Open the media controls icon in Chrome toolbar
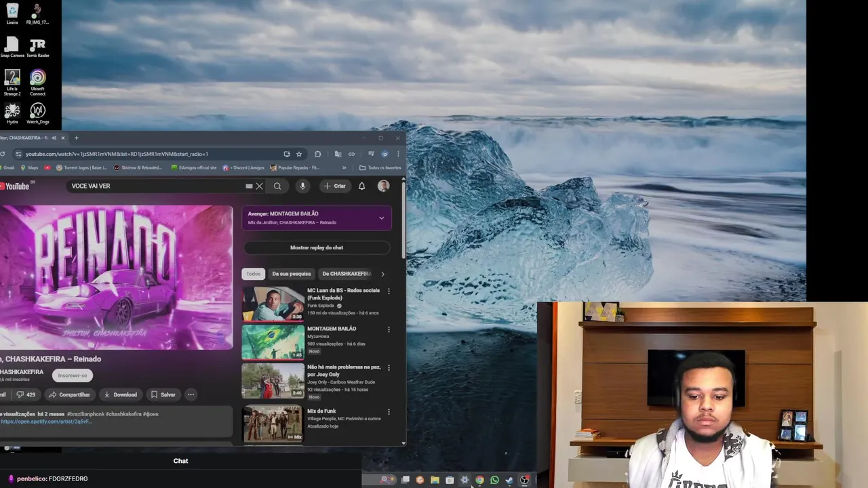This screenshot has height=488, width=868. click(371, 154)
